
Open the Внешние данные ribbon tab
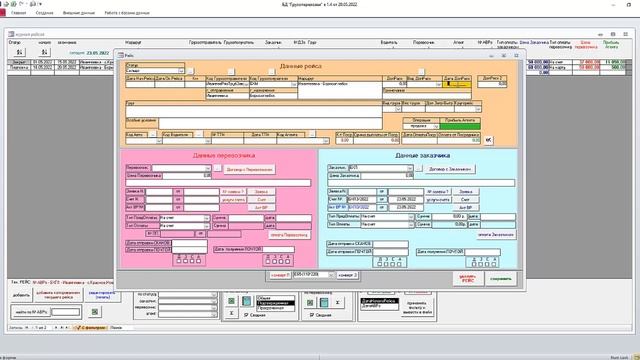tap(79, 13)
